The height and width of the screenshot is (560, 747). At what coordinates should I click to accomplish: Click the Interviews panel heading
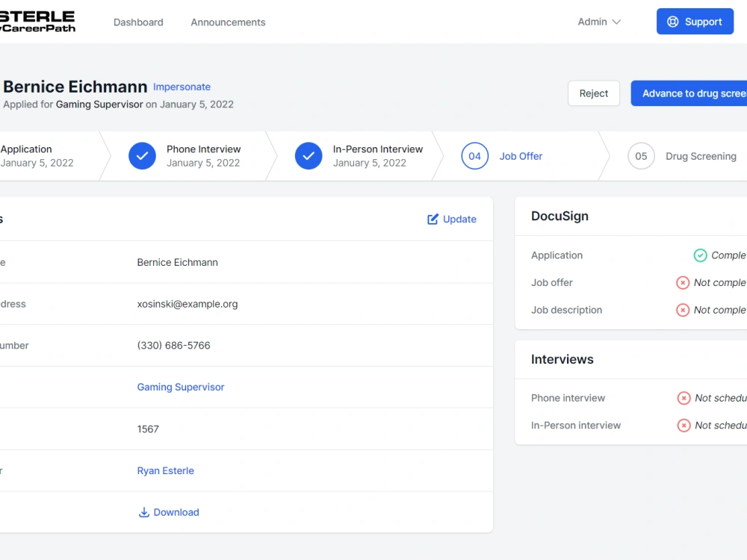[x=562, y=360]
